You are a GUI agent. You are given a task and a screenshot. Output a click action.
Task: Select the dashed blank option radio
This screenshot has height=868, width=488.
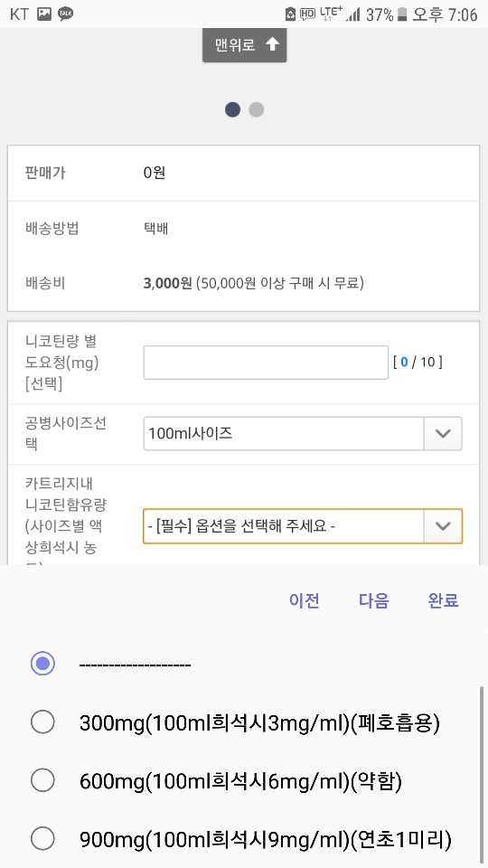pos(42,663)
